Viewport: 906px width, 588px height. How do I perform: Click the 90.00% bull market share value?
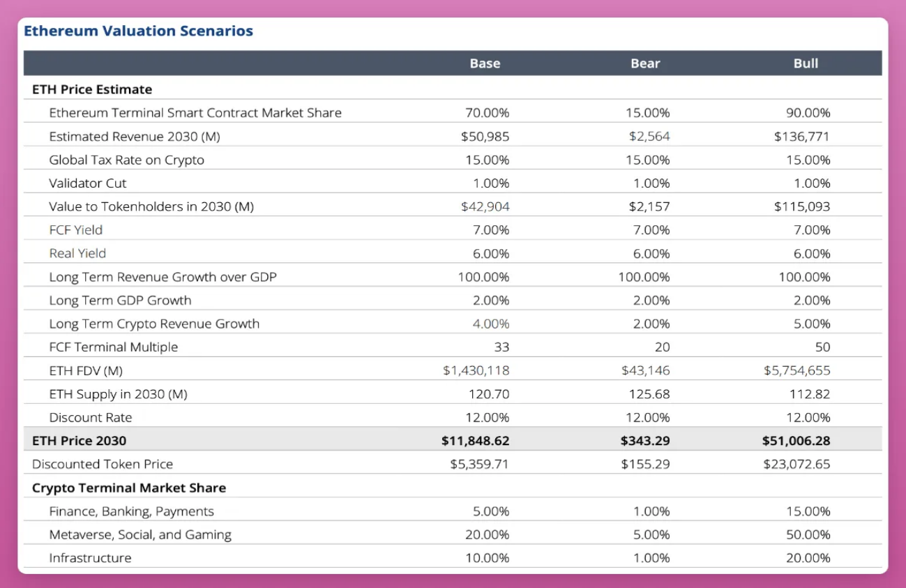point(808,113)
